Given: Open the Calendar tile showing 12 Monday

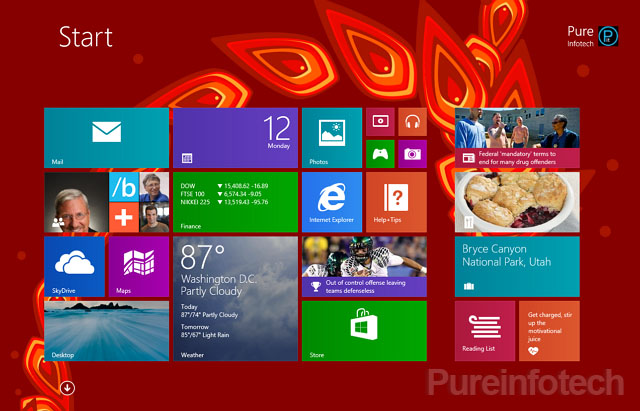Looking at the screenshot, I should [235, 137].
